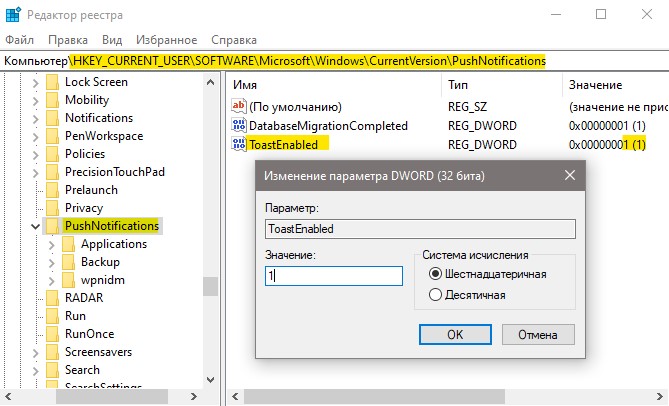The width and height of the screenshot is (669, 406).
Task: Open the Избранное menu
Action: pyautogui.click(x=166, y=40)
